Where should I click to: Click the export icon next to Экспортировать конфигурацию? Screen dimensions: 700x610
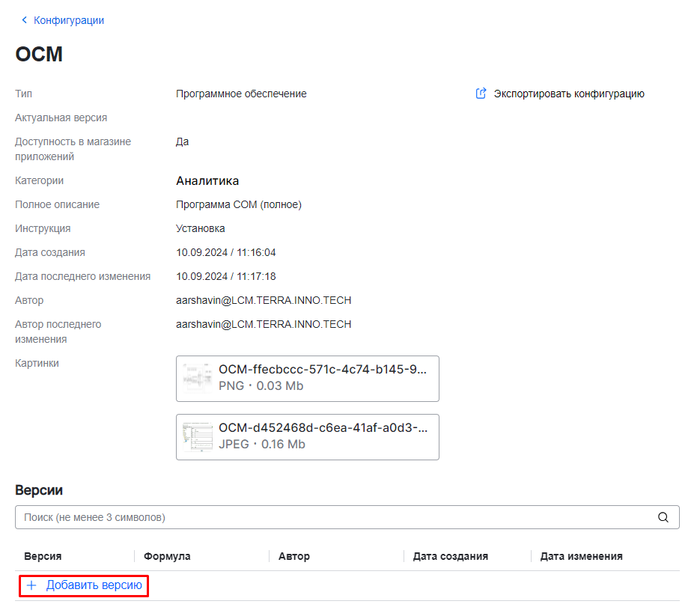[481, 94]
